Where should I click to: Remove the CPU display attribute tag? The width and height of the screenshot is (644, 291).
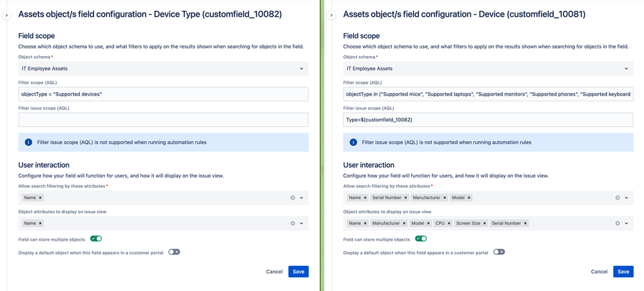click(x=448, y=223)
